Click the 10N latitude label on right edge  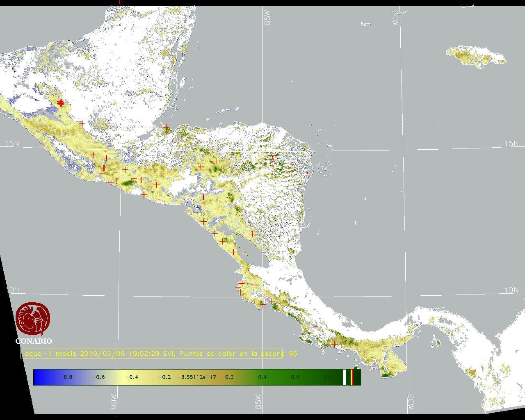[511, 290]
